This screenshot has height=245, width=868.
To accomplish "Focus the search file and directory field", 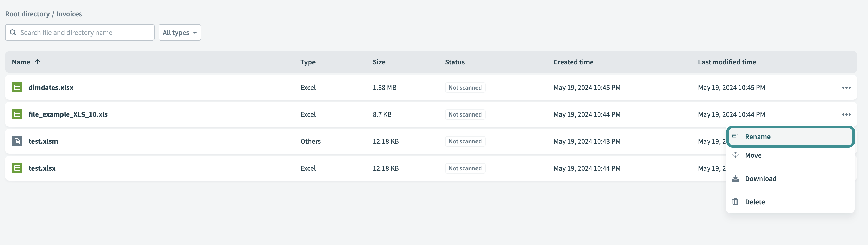I will [84, 32].
